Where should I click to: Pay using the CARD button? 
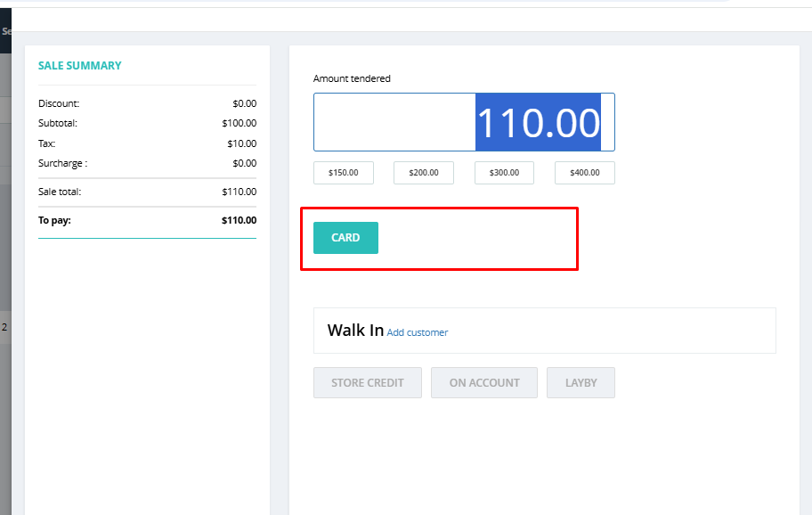coord(345,238)
